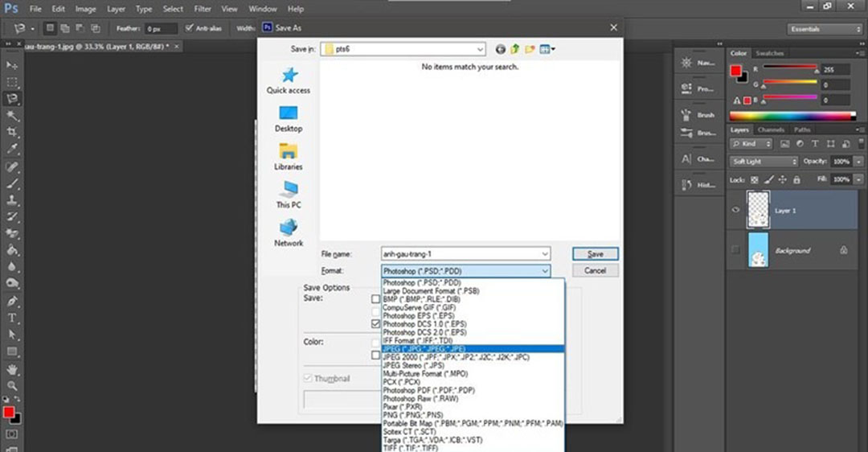Show the Background layer visibility box

coord(735,250)
